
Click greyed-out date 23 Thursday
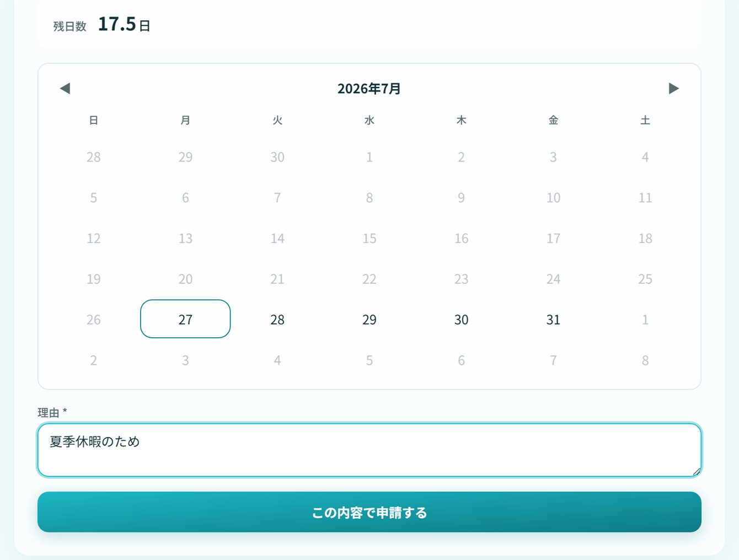(x=461, y=279)
